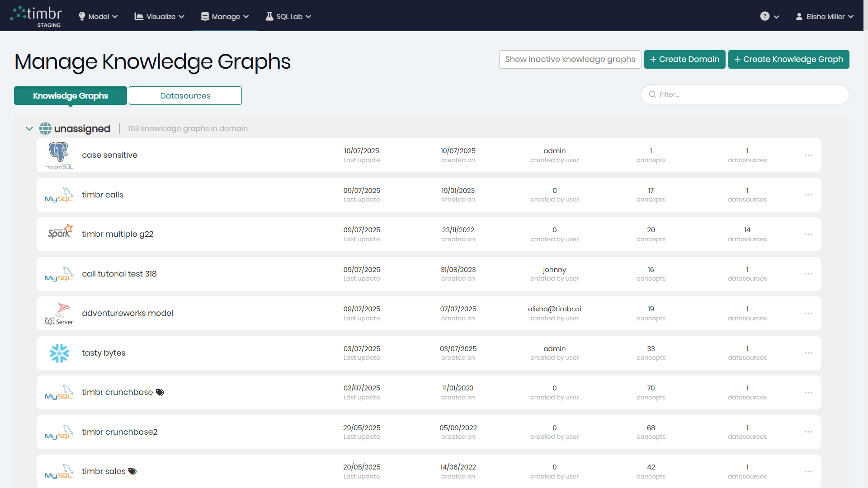Click the flask icon beside SQL Lab
The image size is (868, 488).
tap(269, 16)
